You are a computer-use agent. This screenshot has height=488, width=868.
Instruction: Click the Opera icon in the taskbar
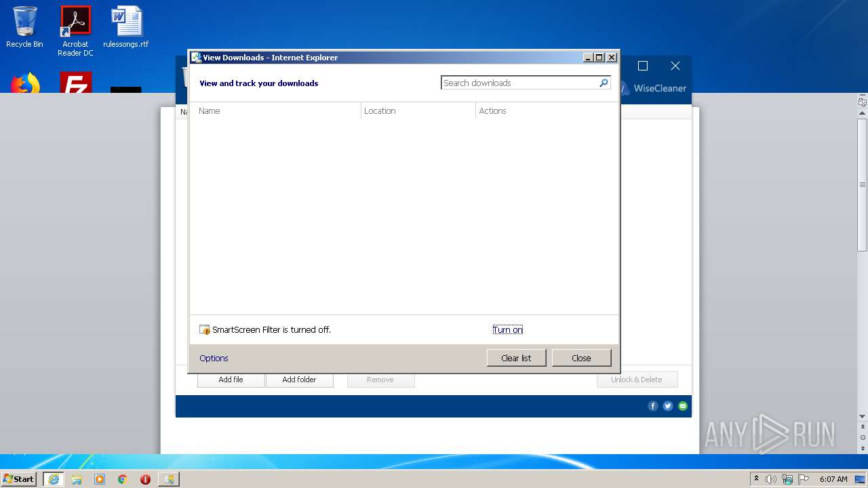pos(145,479)
